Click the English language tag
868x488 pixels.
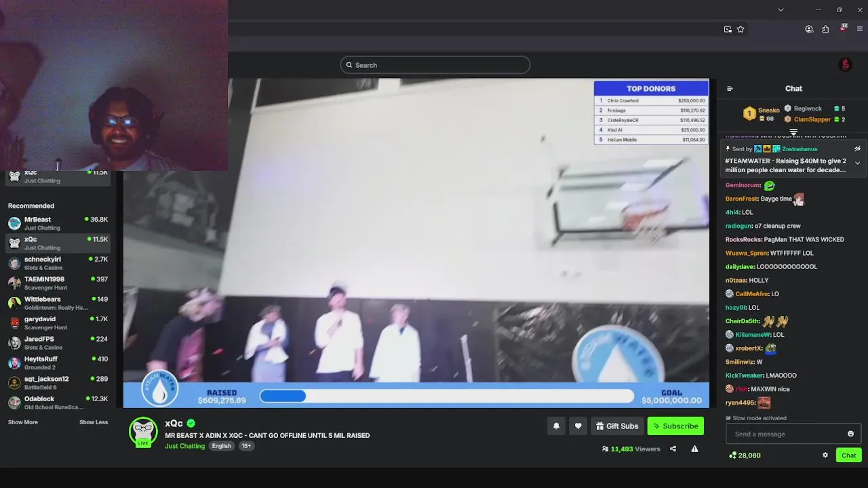[x=221, y=446]
